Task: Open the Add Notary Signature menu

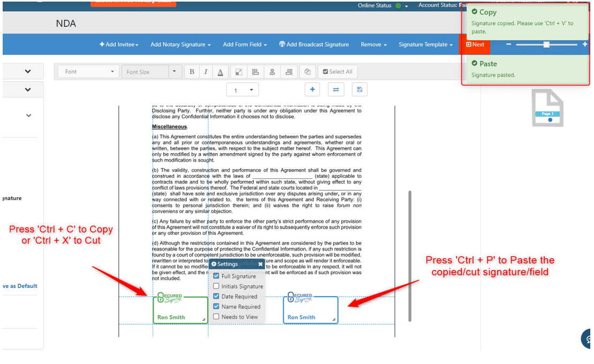Action: coord(180,44)
